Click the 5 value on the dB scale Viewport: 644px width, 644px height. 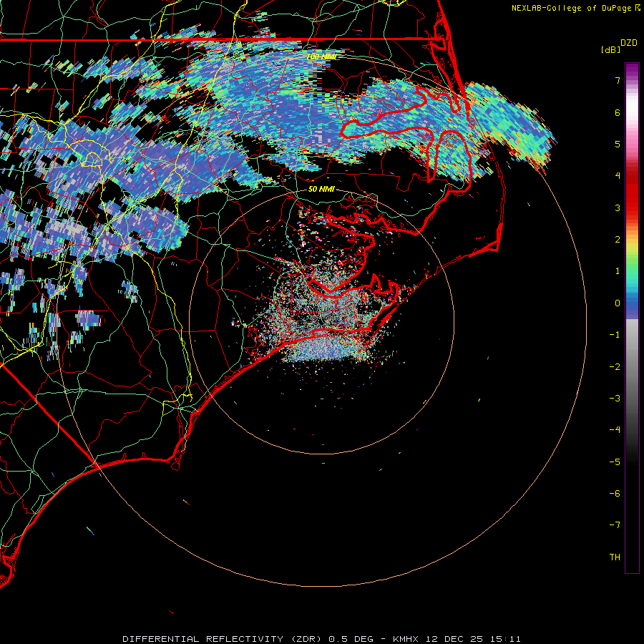pos(618,144)
